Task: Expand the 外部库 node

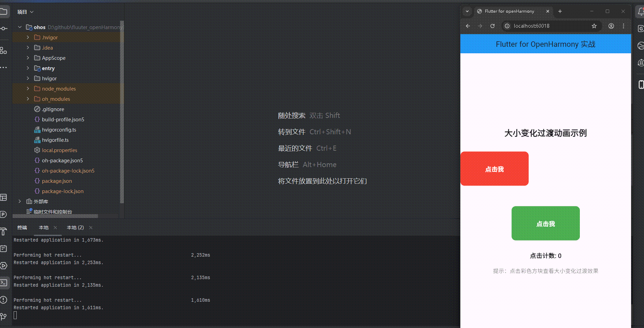Action: click(20, 201)
